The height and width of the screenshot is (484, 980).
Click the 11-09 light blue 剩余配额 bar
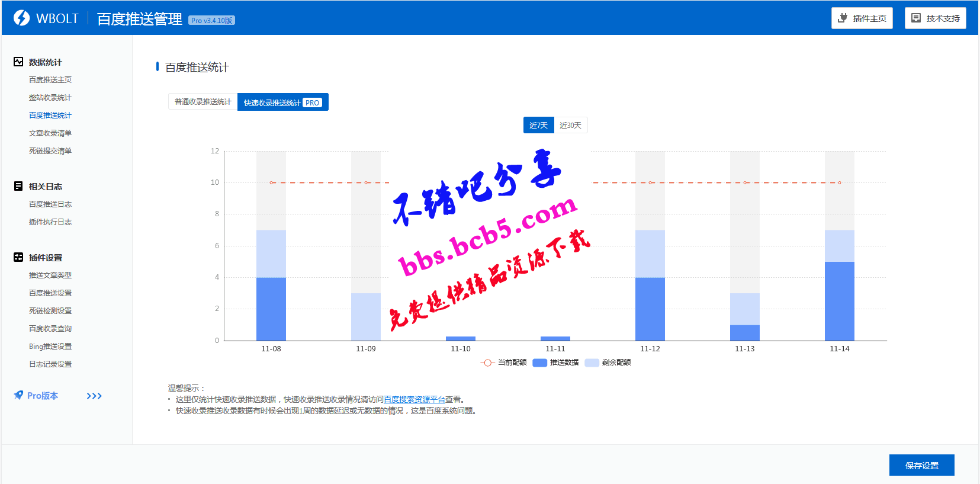(x=366, y=317)
